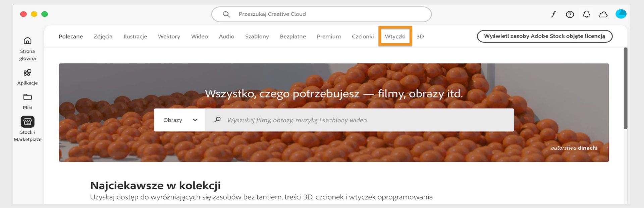Switch to the Wektory tab

[169, 37]
